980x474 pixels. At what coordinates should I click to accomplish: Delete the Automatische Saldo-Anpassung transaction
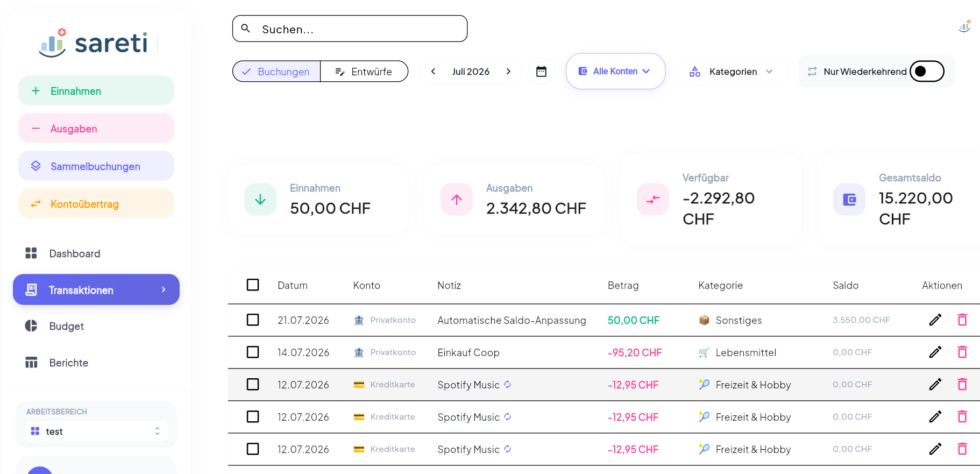962,320
